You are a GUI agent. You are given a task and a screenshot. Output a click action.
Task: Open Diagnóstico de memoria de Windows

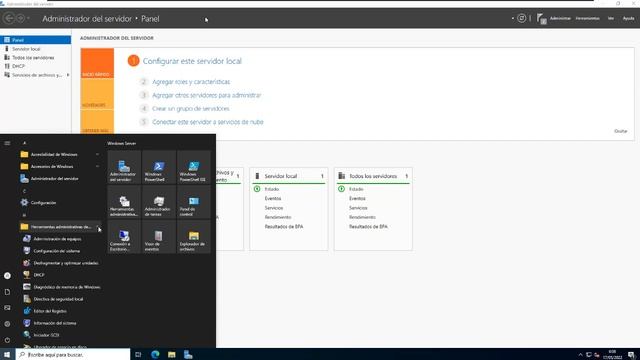pyautogui.click(x=60, y=287)
